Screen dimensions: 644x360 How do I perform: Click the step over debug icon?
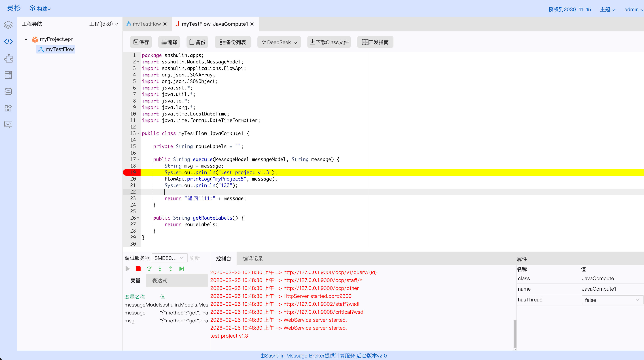tap(149, 269)
